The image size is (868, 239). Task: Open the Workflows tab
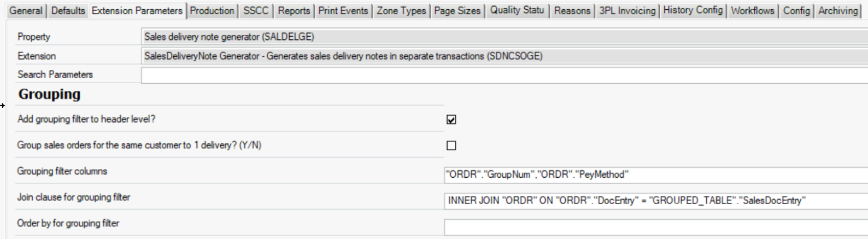tap(752, 10)
